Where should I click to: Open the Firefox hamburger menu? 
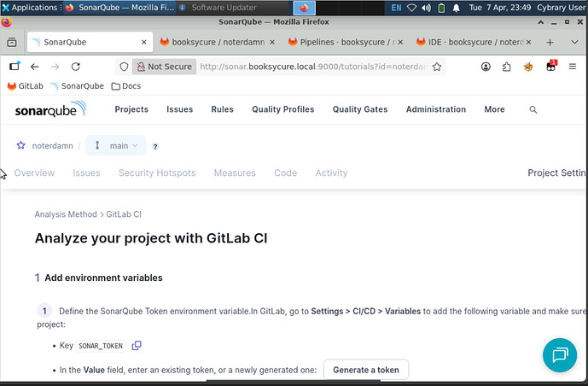tap(573, 67)
